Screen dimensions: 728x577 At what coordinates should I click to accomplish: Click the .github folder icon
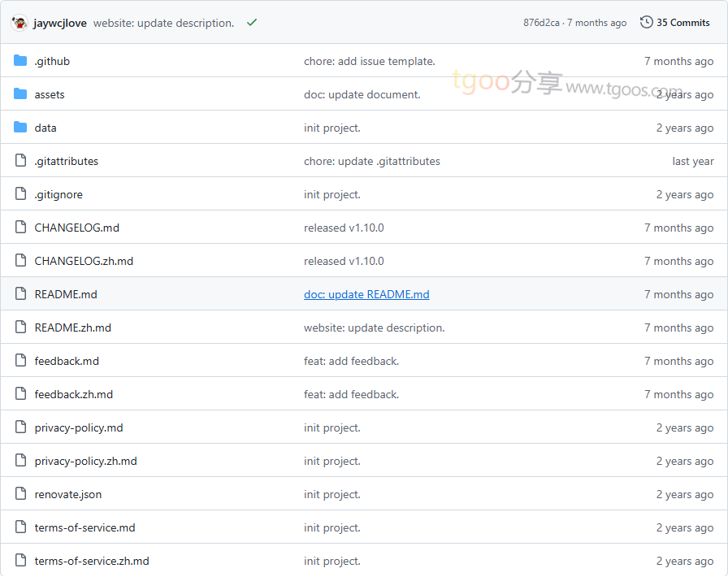(20, 61)
